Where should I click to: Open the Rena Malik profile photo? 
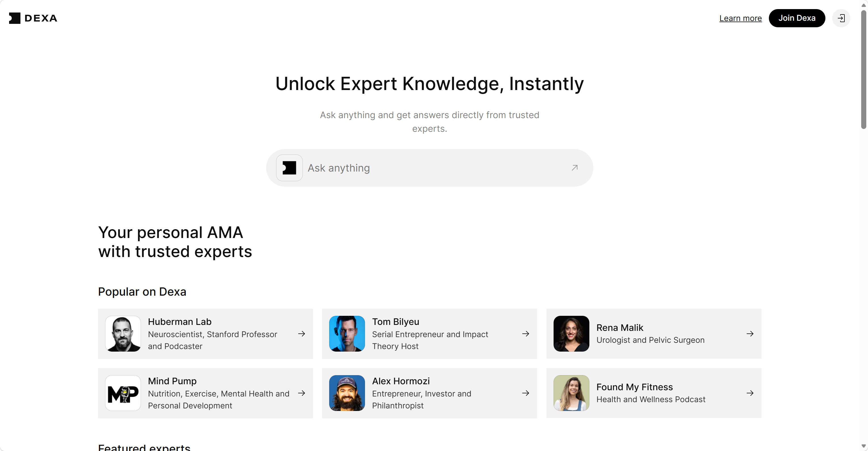(571, 334)
